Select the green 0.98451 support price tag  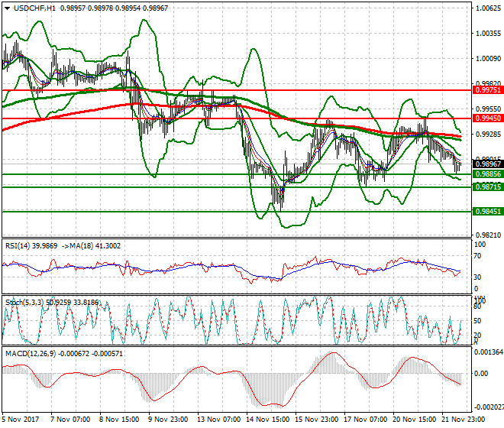[x=488, y=212]
